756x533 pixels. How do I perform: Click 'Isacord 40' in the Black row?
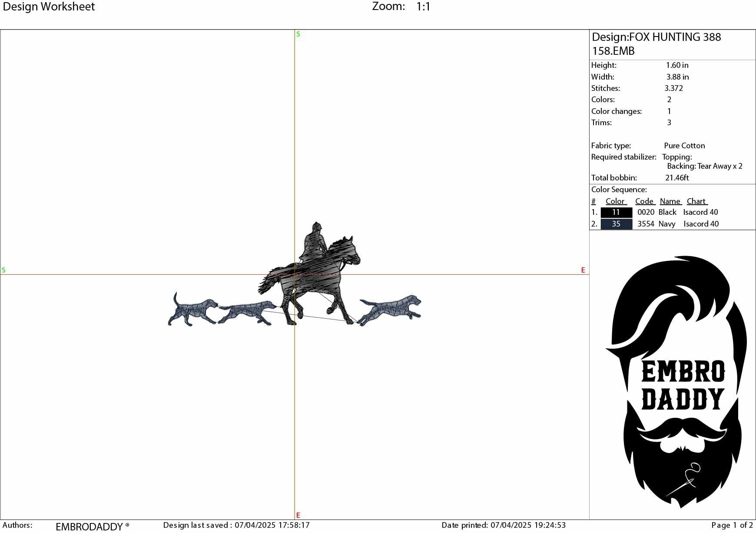pyautogui.click(x=700, y=212)
